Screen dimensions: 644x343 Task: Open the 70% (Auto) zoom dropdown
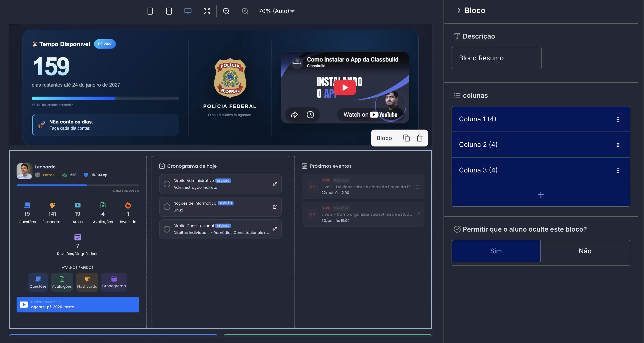277,11
